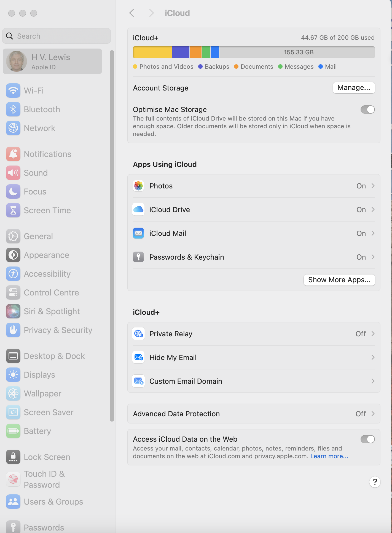Viewport: 392px width, 533px height.
Task: Select the Accessibility icon
Action: pyautogui.click(x=13, y=274)
